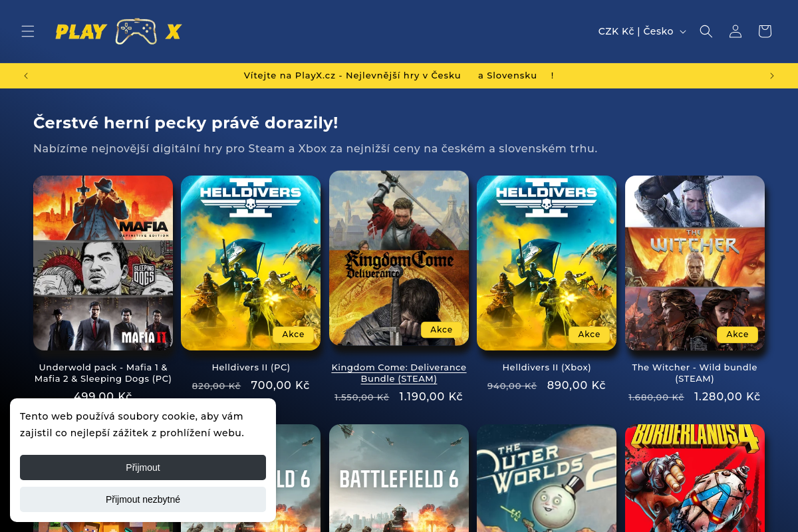Viewport: 798px width, 532px height.
Task: Open the Borderlands 4 cover image
Action: 695,478
